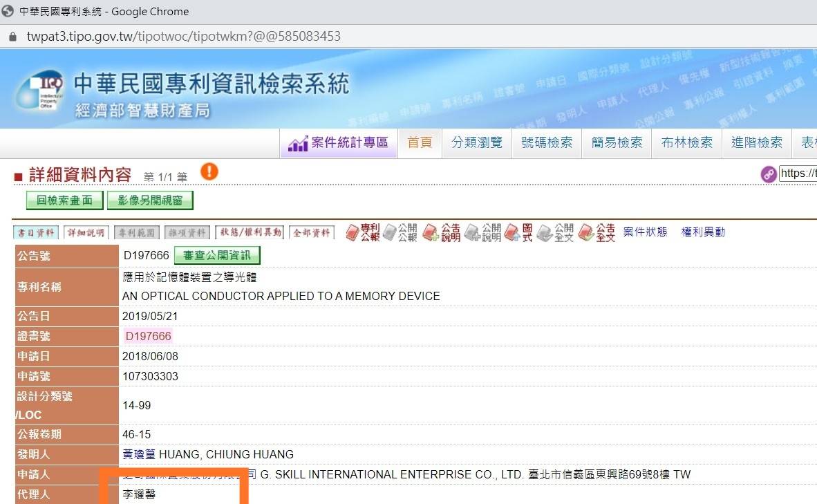The width and height of the screenshot is (817, 504).
Task: Click the 詳細資料內容 heading
Action: pos(80,175)
